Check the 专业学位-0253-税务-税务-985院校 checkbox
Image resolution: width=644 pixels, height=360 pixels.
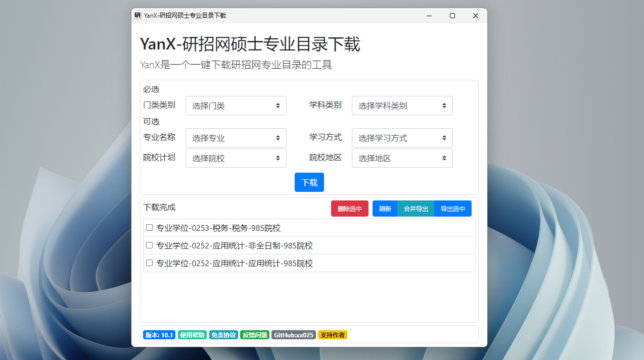[149, 228]
